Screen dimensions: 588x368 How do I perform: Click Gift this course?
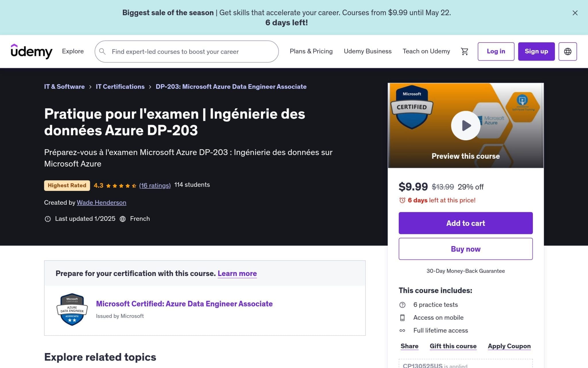[x=453, y=346]
